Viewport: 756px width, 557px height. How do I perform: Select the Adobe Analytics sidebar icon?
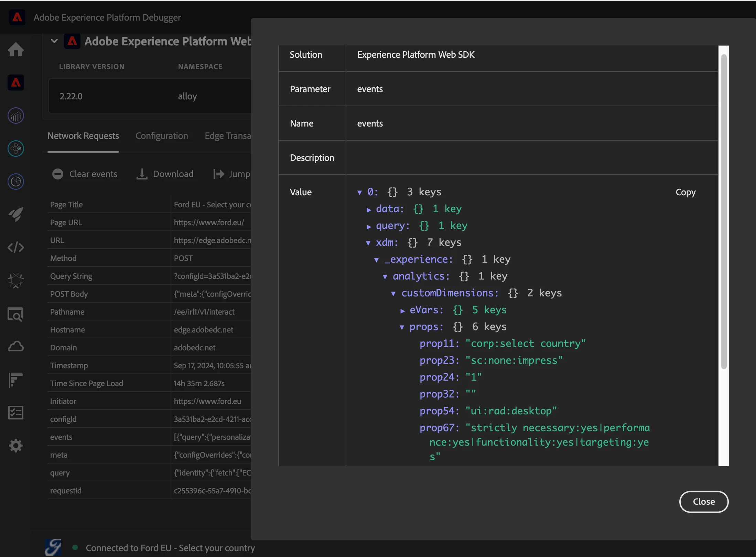pos(16,116)
